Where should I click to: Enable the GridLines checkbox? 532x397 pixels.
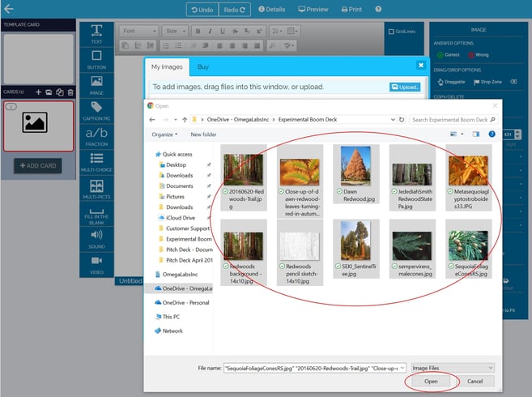point(391,32)
